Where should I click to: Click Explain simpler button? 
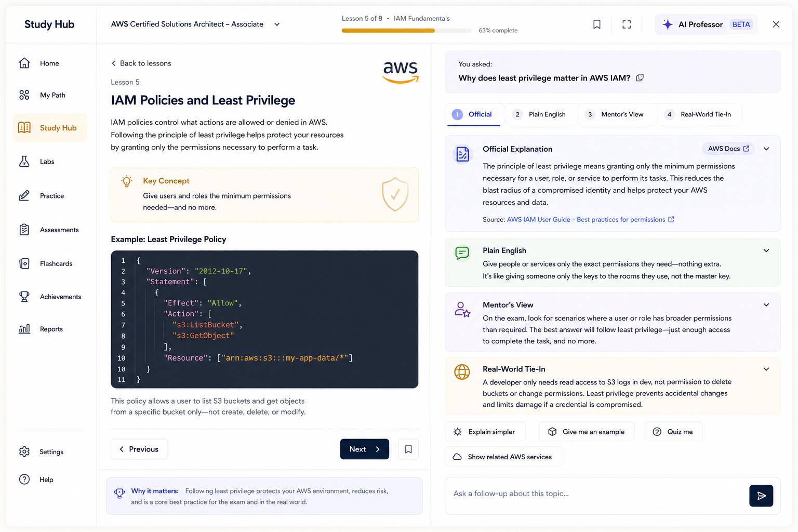pos(485,432)
